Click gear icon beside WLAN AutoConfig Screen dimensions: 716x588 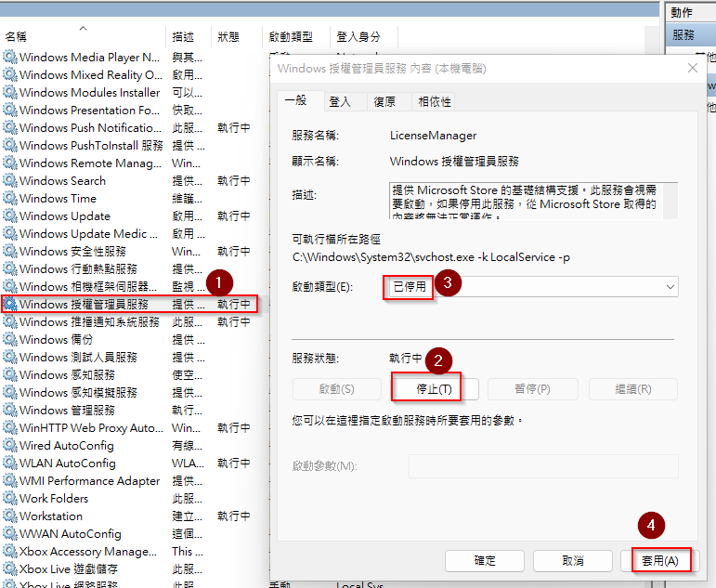9,463
